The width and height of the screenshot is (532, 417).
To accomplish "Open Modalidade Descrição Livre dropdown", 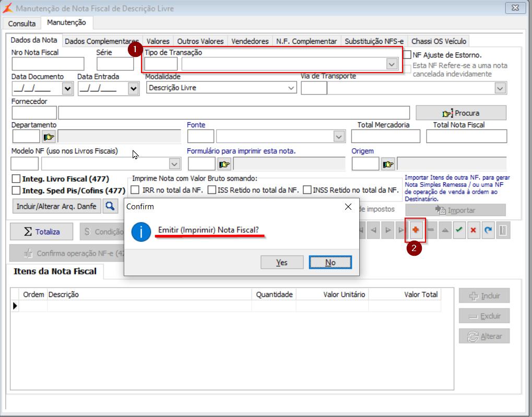I will pos(291,88).
